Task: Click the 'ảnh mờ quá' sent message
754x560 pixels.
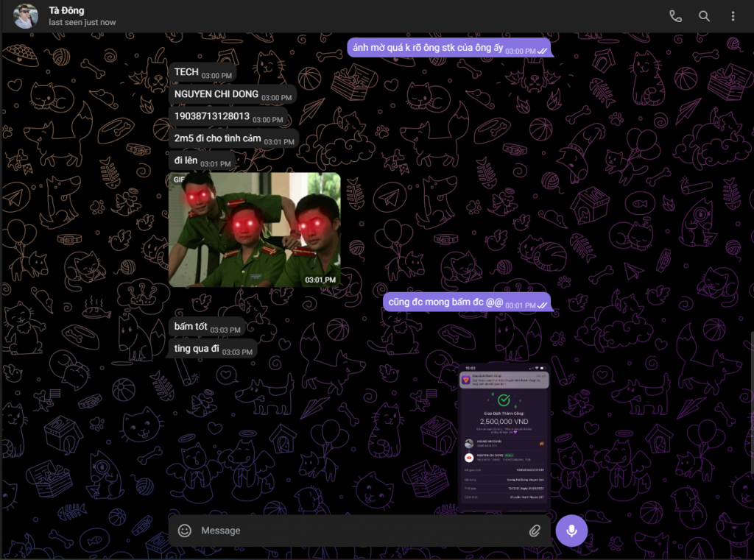Action: coord(428,48)
